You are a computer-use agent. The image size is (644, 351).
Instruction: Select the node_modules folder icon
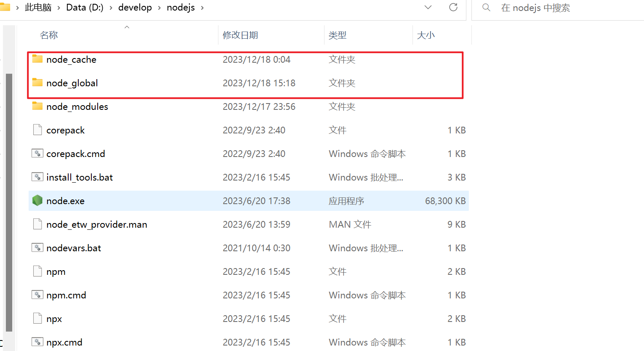37,106
